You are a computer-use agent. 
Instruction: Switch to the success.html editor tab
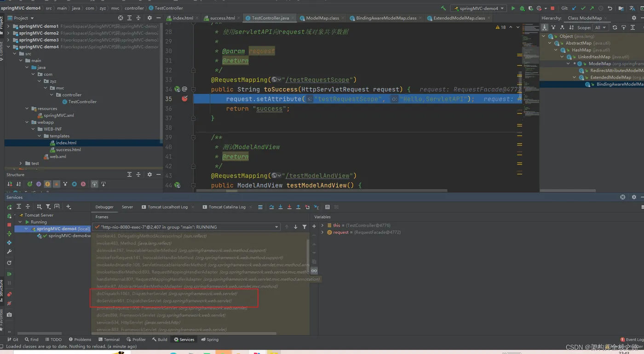[x=222, y=18]
